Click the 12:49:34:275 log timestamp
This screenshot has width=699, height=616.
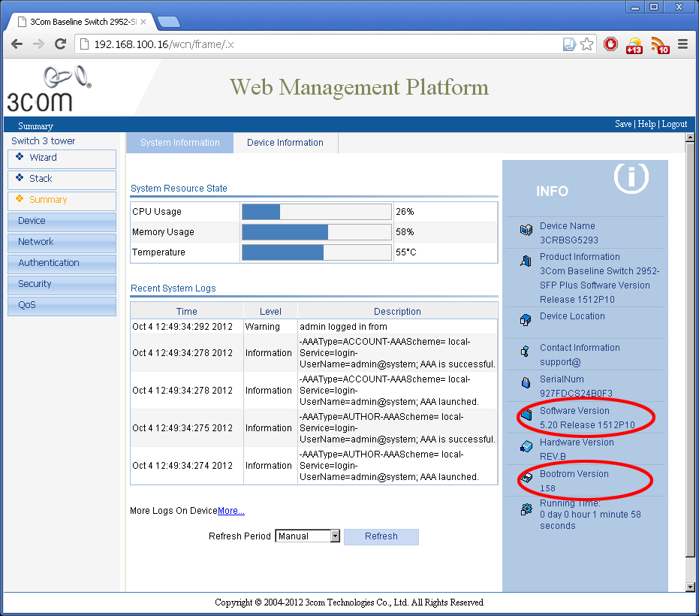coord(182,427)
